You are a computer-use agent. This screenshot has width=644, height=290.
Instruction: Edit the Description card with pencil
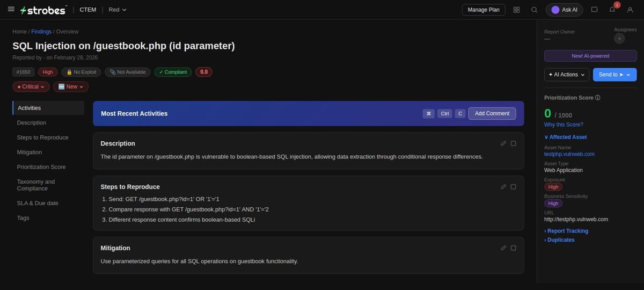(503, 143)
